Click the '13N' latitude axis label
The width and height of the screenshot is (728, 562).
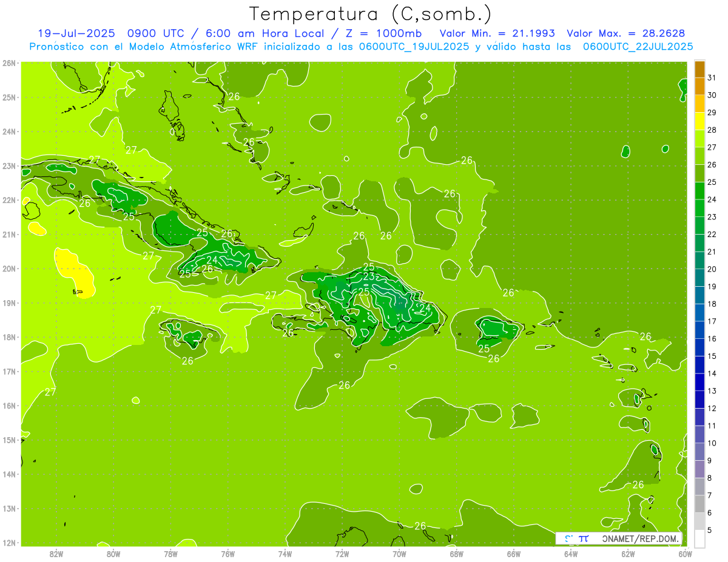tap(8, 508)
